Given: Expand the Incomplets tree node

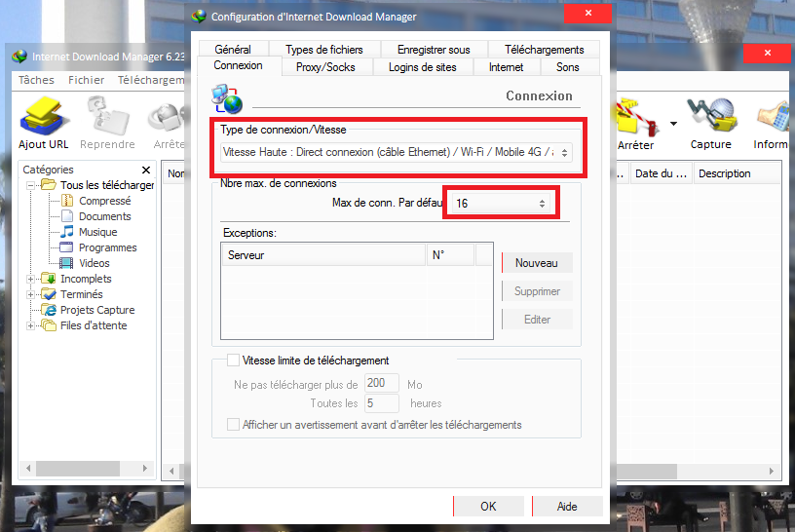Looking at the screenshot, I should pos(31,279).
